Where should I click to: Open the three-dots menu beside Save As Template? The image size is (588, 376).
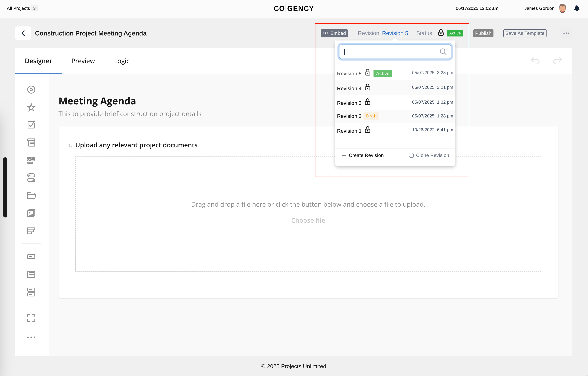pyautogui.click(x=566, y=33)
